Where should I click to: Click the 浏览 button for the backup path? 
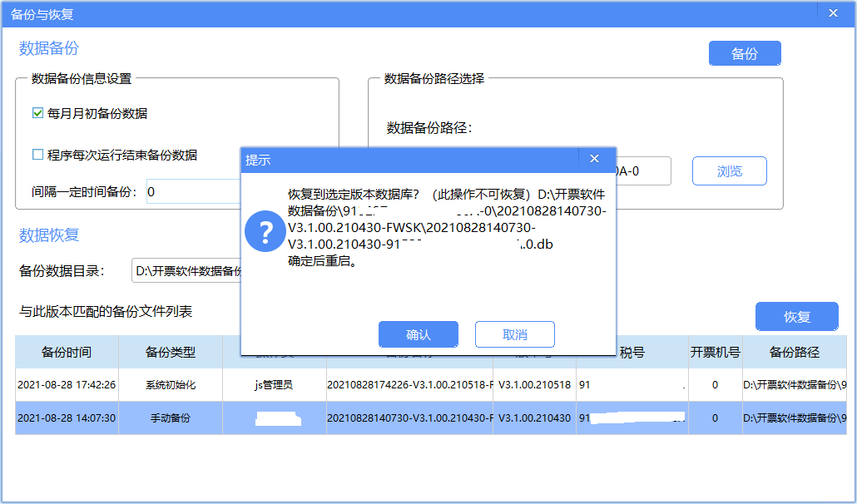(729, 171)
